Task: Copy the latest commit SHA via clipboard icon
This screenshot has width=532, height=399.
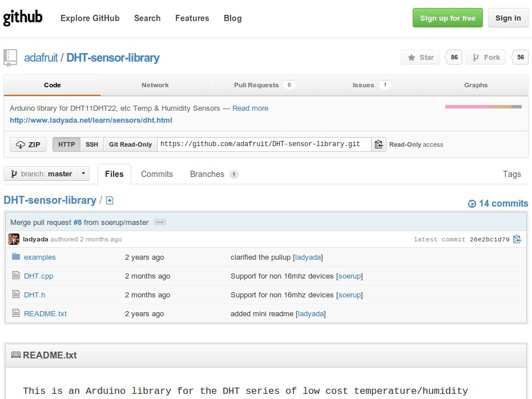Action: (x=517, y=239)
